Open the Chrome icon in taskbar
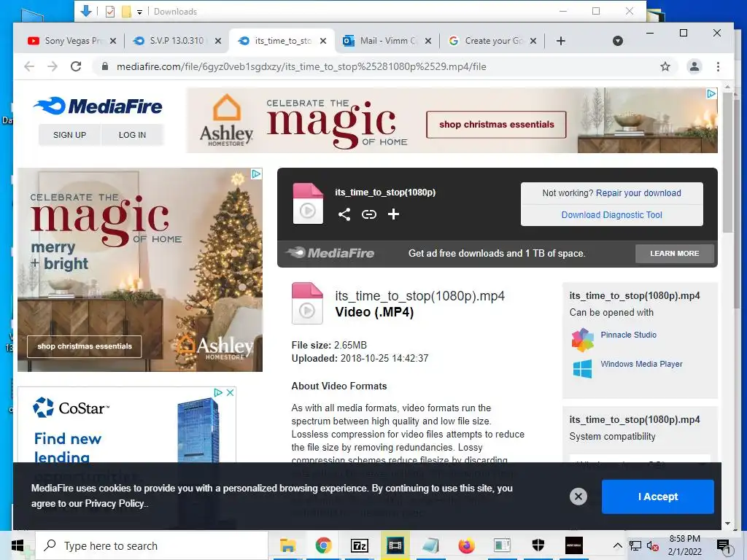747x560 pixels. pos(323,545)
